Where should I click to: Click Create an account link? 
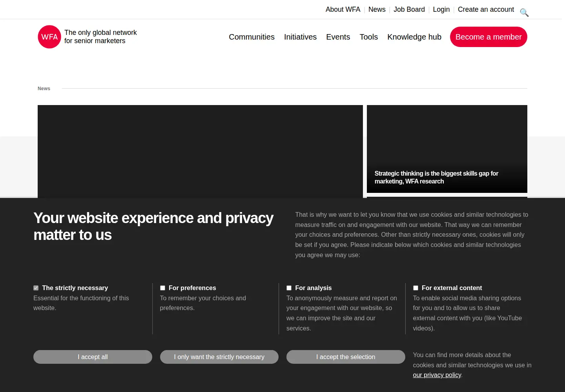pos(486,9)
